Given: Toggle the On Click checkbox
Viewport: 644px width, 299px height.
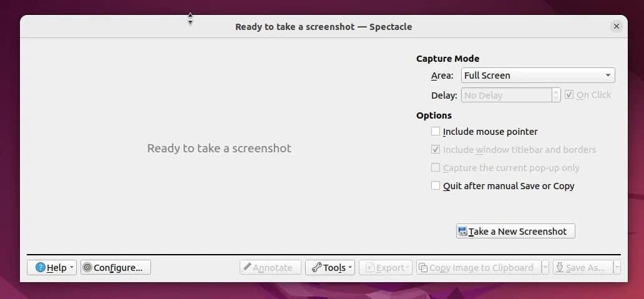Looking at the screenshot, I should (x=569, y=95).
